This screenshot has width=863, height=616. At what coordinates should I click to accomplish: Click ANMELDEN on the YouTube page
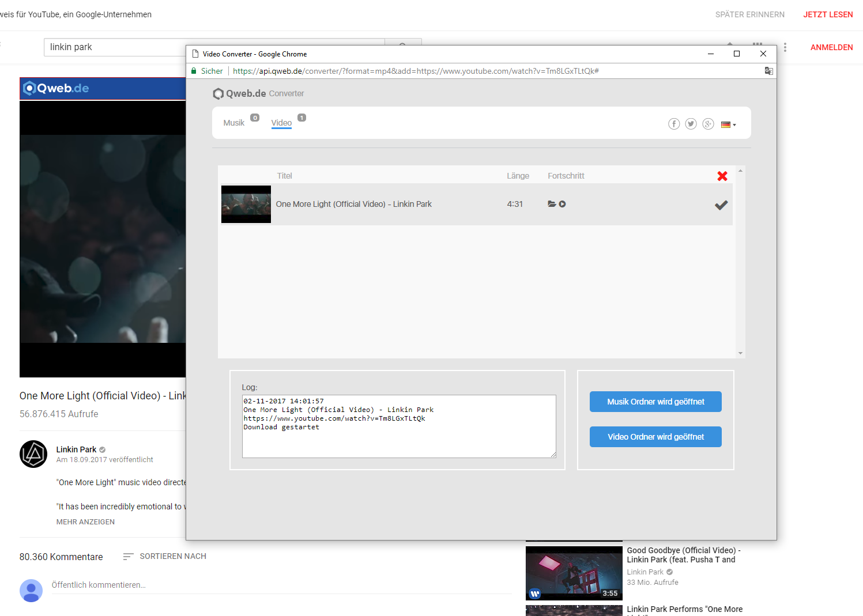pyautogui.click(x=831, y=47)
